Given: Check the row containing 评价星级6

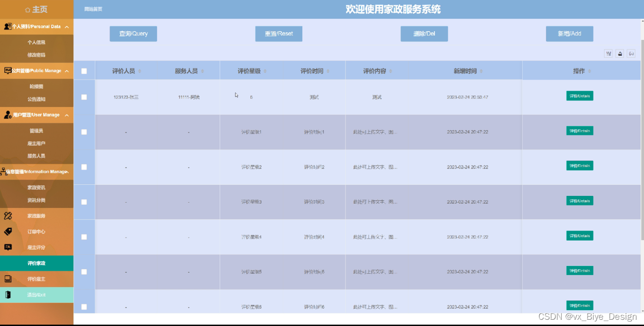Looking at the screenshot, I should tap(84, 307).
